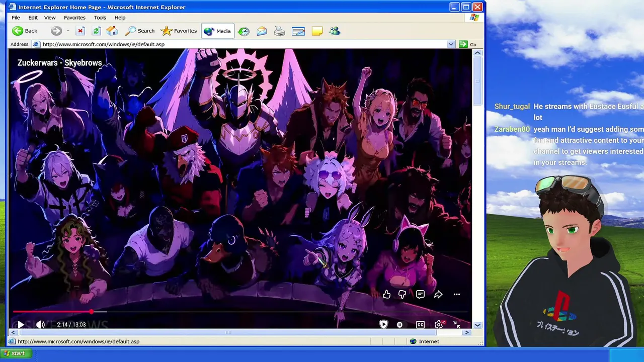The height and width of the screenshot is (362, 644).
Task: Seek using the red video progress bar
Action: coord(240,312)
